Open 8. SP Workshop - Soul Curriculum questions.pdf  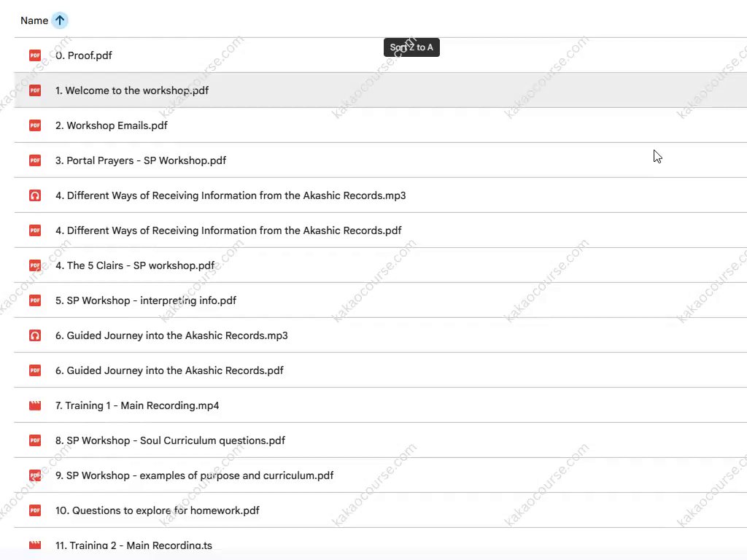[170, 440]
